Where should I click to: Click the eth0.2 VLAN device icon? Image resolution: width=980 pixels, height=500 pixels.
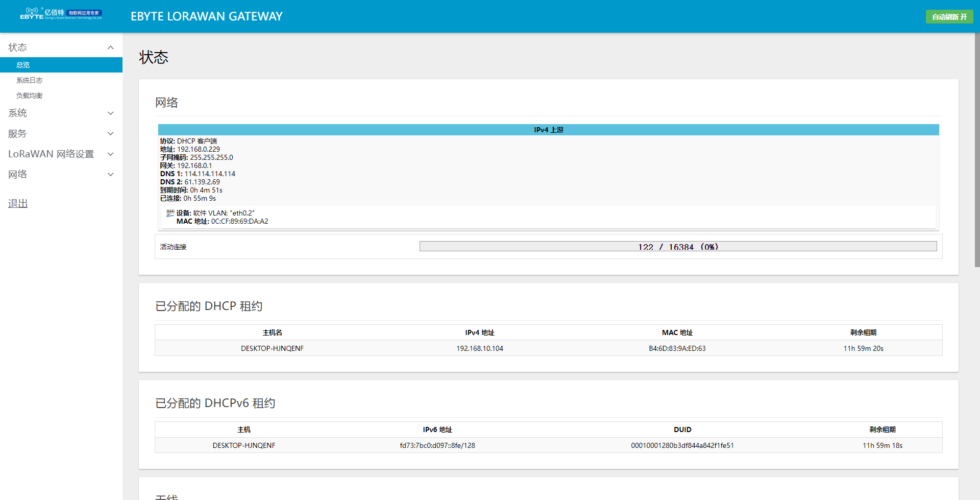coord(170,213)
